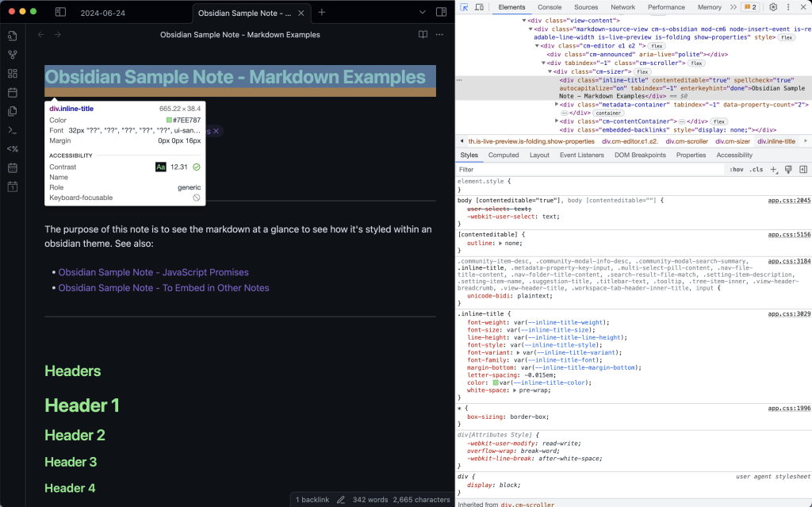This screenshot has width=812, height=507.
Task: Switch to the Sources tab
Action: coord(586,7)
